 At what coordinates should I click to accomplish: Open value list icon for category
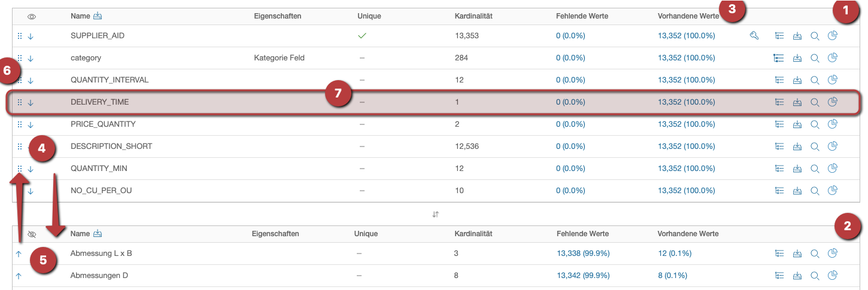[x=779, y=58]
